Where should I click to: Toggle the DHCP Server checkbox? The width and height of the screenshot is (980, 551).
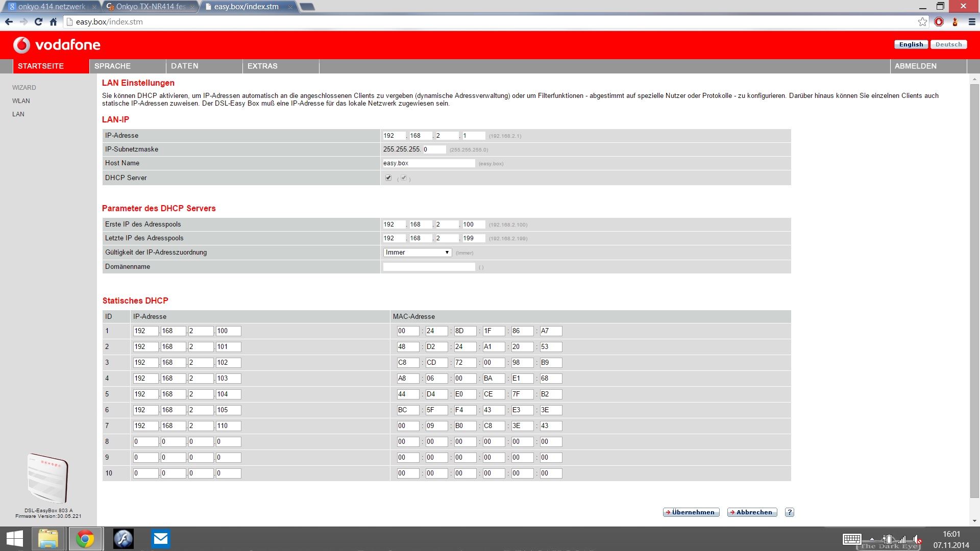click(x=388, y=178)
